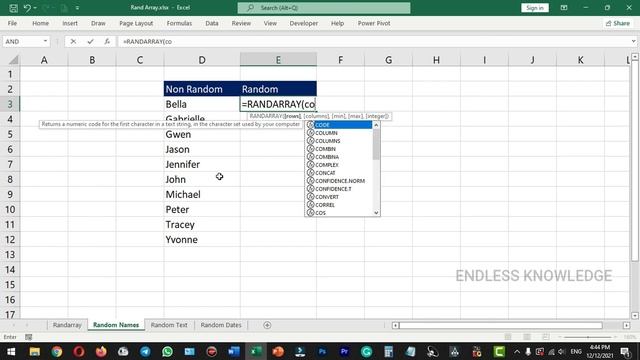Click macro recording icon in status bar
Image resolution: width=640 pixels, height=360 pixels.
(28, 337)
